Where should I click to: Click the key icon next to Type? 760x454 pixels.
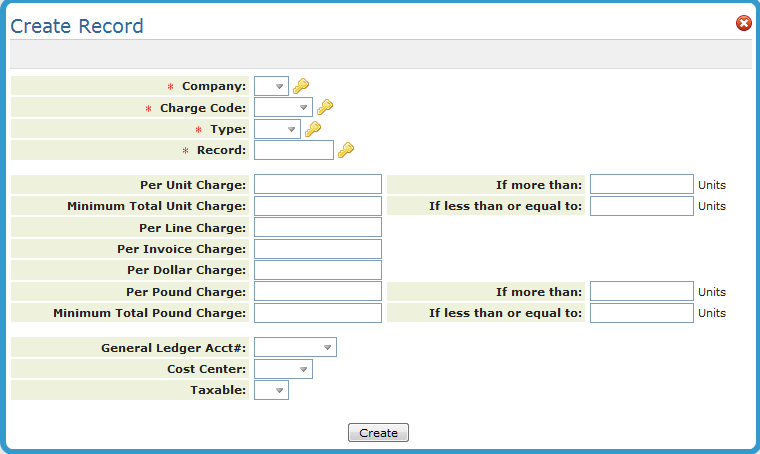(313, 129)
